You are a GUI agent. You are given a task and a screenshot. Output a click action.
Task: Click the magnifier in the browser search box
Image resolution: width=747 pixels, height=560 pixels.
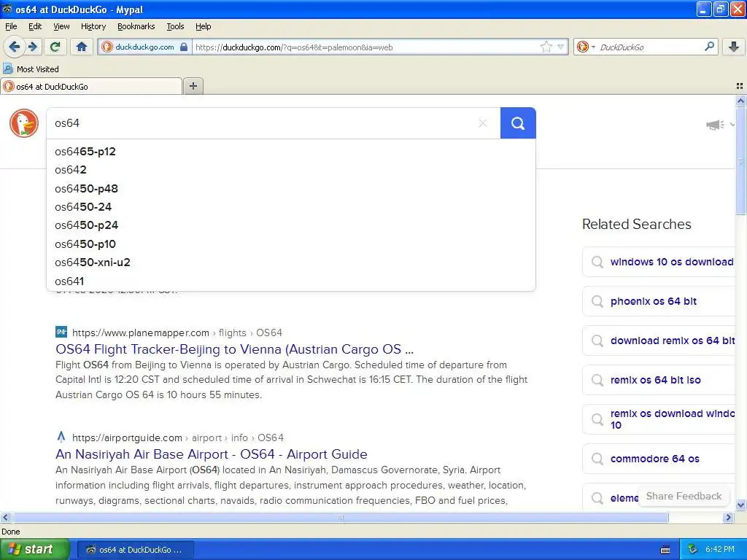(709, 47)
